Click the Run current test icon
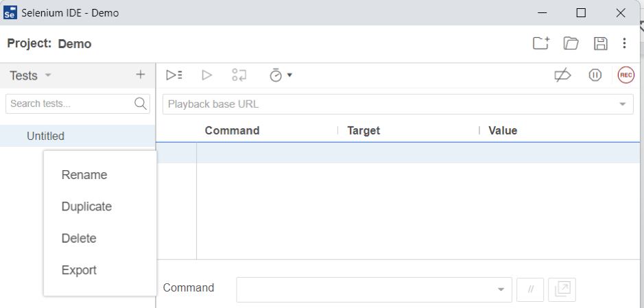644x308 pixels. (206, 75)
